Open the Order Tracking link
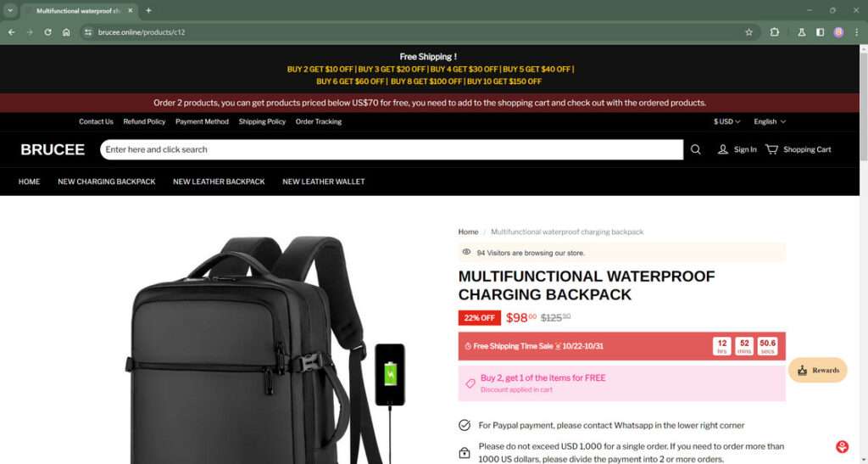Image resolution: width=868 pixels, height=464 pixels. pyautogui.click(x=319, y=121)
